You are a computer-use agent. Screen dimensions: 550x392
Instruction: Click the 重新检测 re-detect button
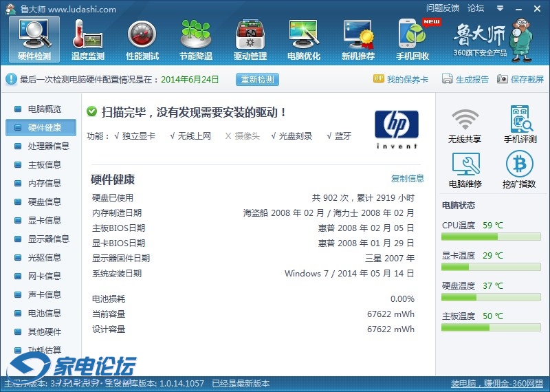point(257,79)
